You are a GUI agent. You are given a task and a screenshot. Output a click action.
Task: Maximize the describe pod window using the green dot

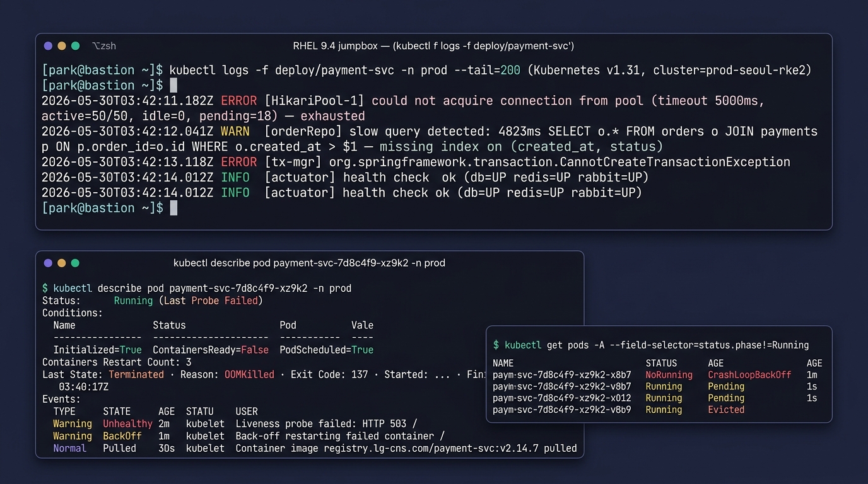76,263
